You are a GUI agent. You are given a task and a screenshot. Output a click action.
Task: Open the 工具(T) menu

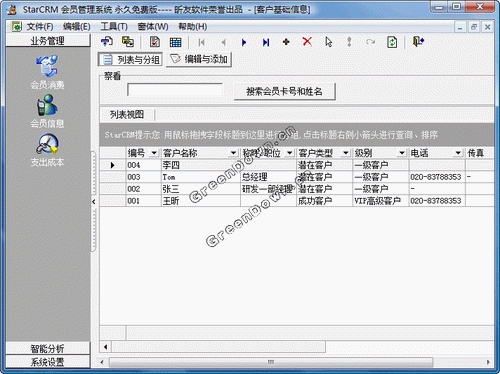[114, 26]
